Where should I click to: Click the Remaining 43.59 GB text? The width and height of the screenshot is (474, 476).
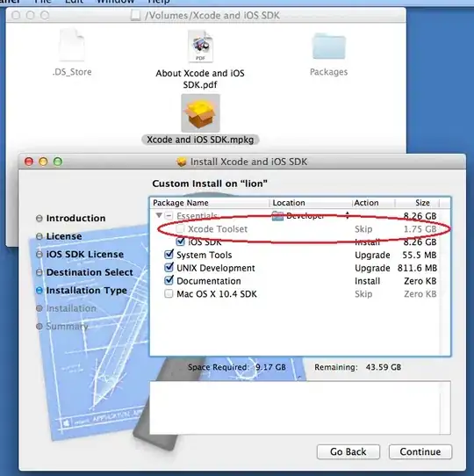point(358,367)
